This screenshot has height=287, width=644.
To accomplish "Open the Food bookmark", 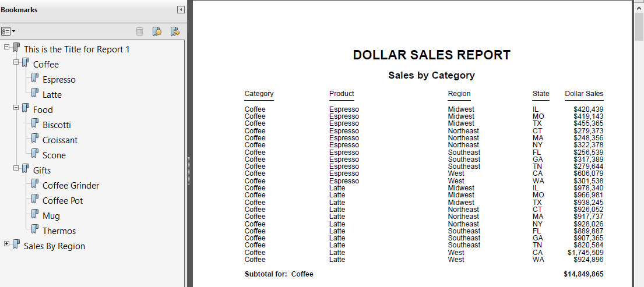I will pyautogui.click(x=43, y=110).
